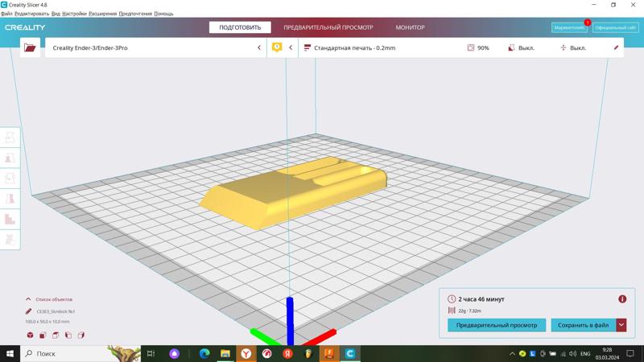Screen dimensions: 644x362
Task: Click the support setting showing Выкл.
Action: point(521,47)
